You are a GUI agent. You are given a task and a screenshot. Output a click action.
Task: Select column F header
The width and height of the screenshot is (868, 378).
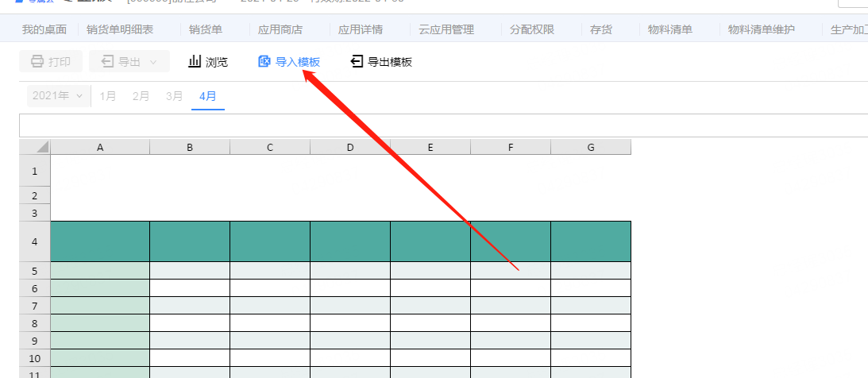[511, 147]
